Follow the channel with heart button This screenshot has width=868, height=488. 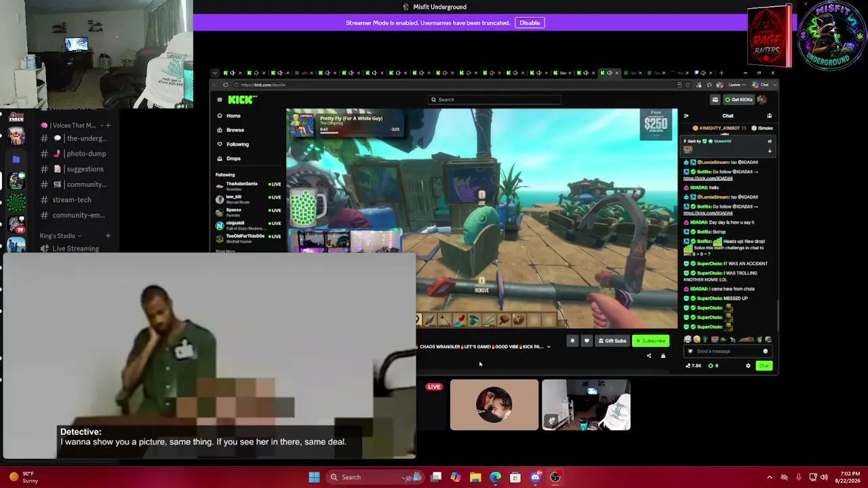click(x=587, y=341)
